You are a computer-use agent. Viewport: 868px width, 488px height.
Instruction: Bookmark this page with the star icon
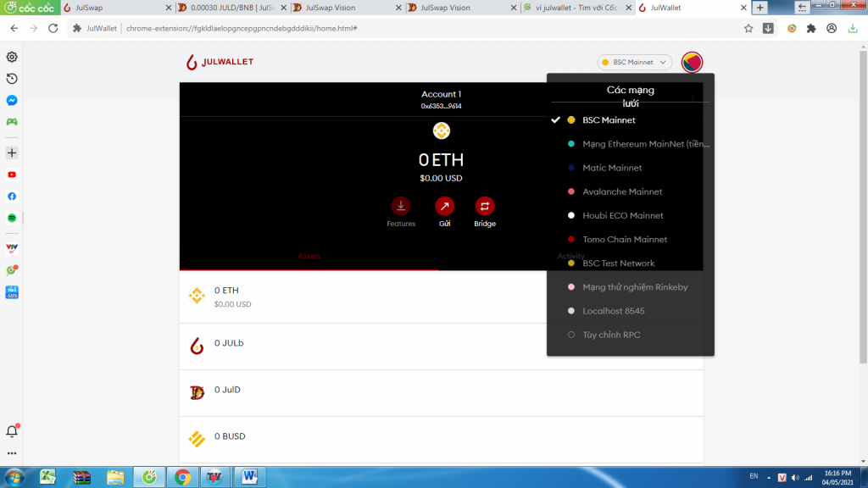click(x=748, y=28)
